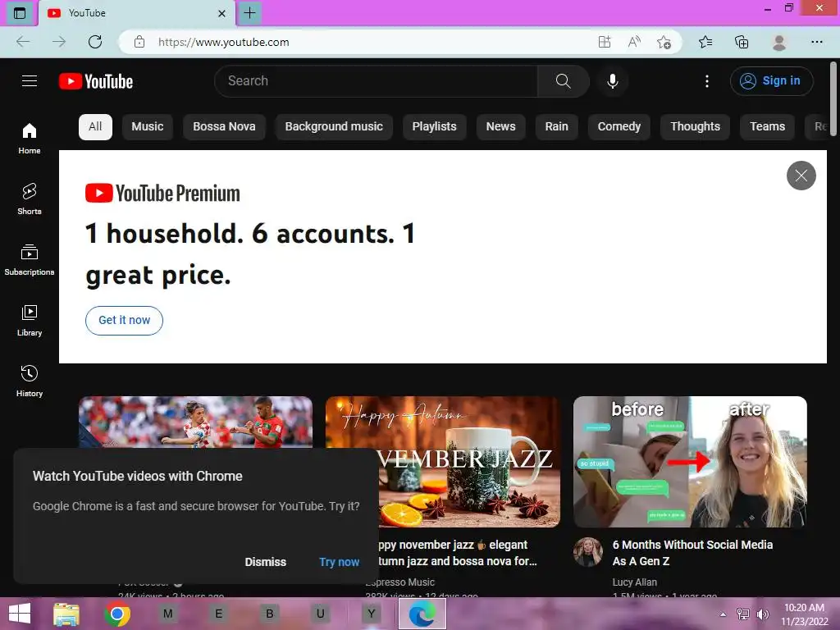Open the browser profile avatar
840x630 pixels.
[x=779, y=42]
